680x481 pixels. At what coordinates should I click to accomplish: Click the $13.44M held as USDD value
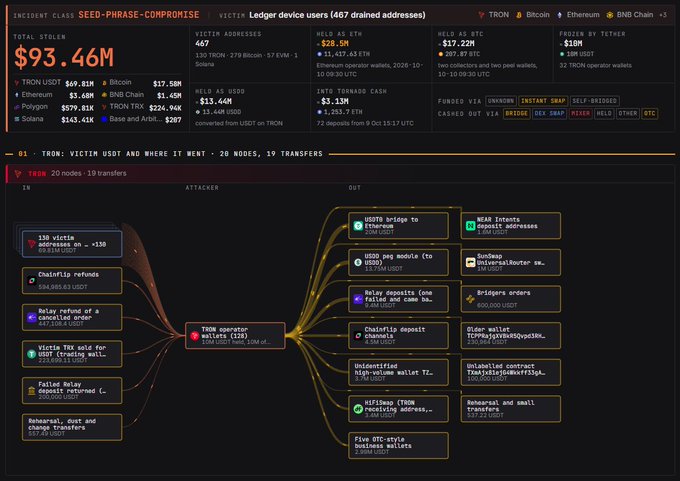[216, 101]
